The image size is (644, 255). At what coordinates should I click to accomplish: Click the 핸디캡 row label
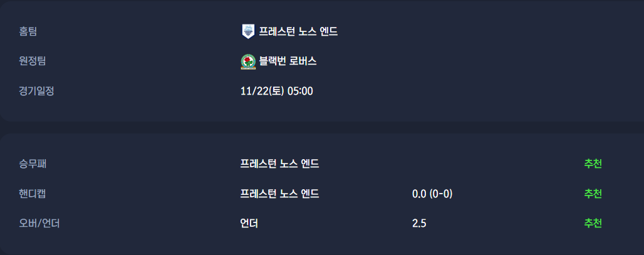point(33,194)
